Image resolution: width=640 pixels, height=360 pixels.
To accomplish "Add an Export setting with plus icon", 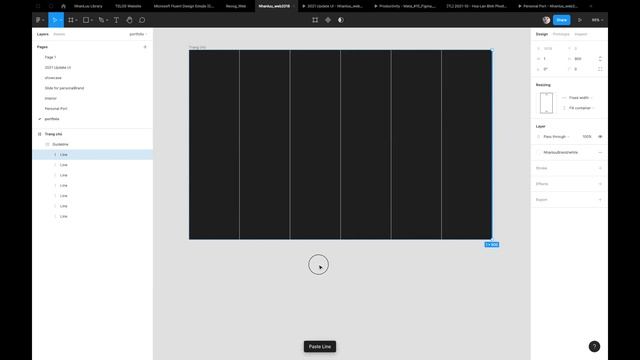I will [600, 200].
